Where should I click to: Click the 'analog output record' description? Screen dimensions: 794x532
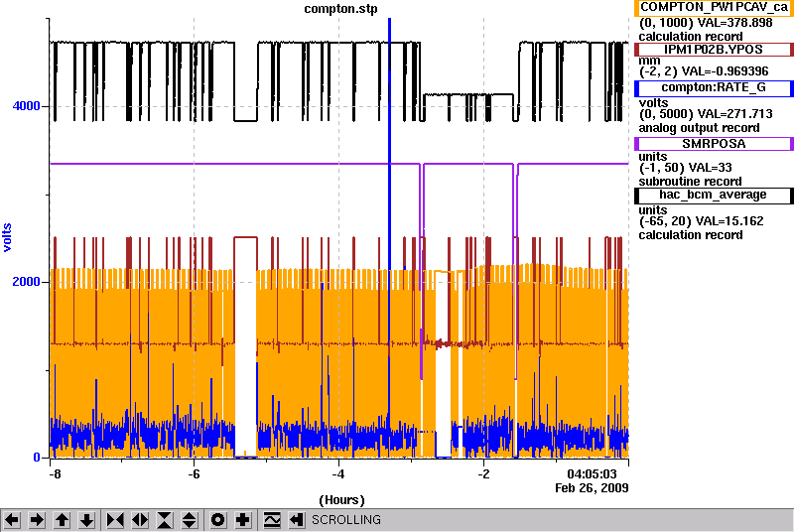coord(700,128)
